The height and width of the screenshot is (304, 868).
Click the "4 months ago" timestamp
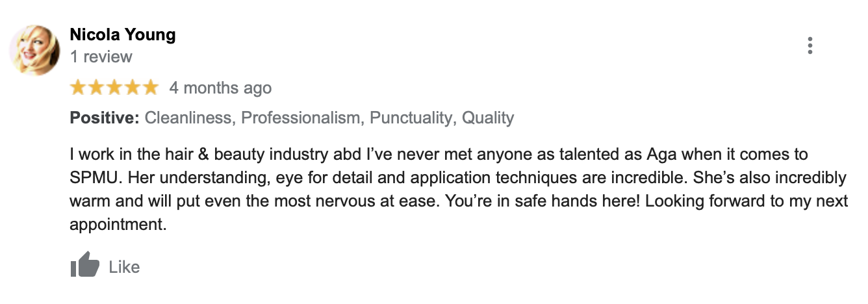point(220,88)
